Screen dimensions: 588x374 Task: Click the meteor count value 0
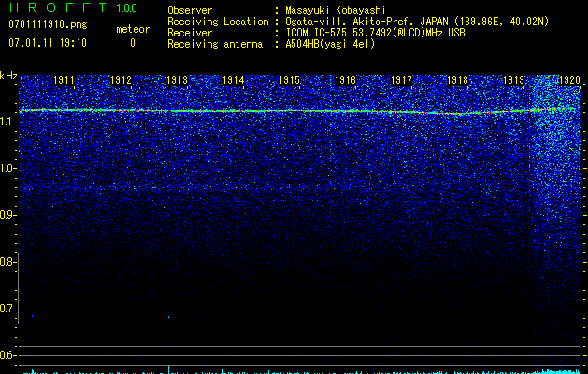[x=133, y=43]
